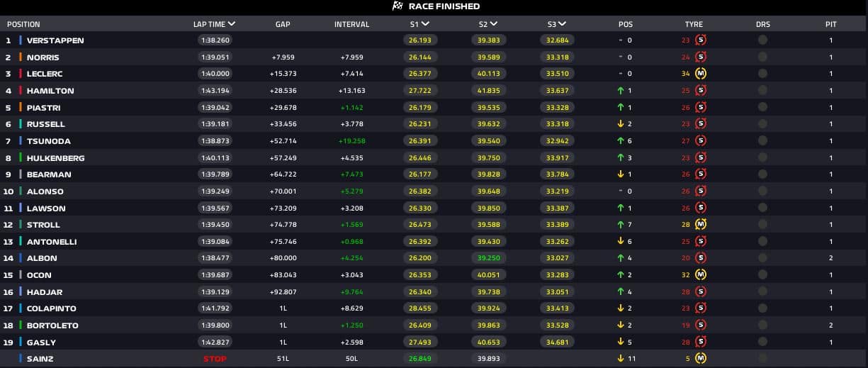Click Verstappen's soft tyre icon
The image size is (868, 368).
(x=700, y=40)
